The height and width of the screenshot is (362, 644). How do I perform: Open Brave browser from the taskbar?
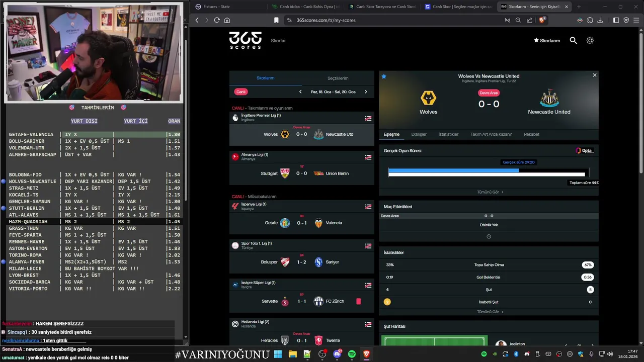pyautogui.click(x=366, y=354)
